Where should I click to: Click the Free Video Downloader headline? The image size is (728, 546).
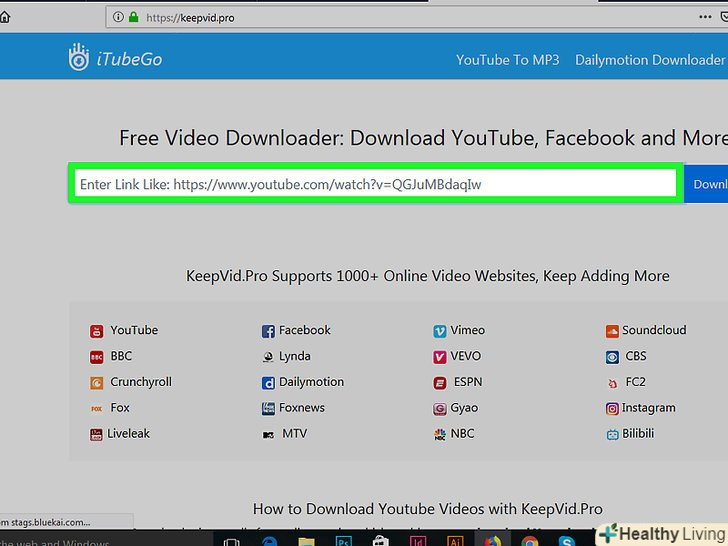(x=422, y=138)
